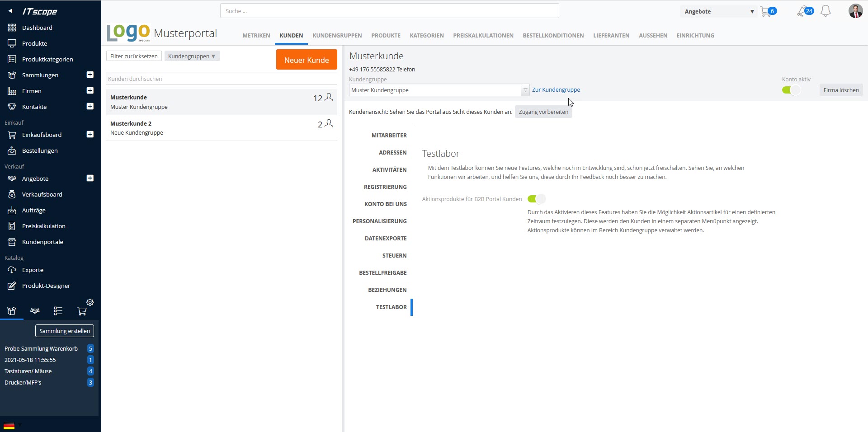Open ADRESSEN section

(392, 152)
